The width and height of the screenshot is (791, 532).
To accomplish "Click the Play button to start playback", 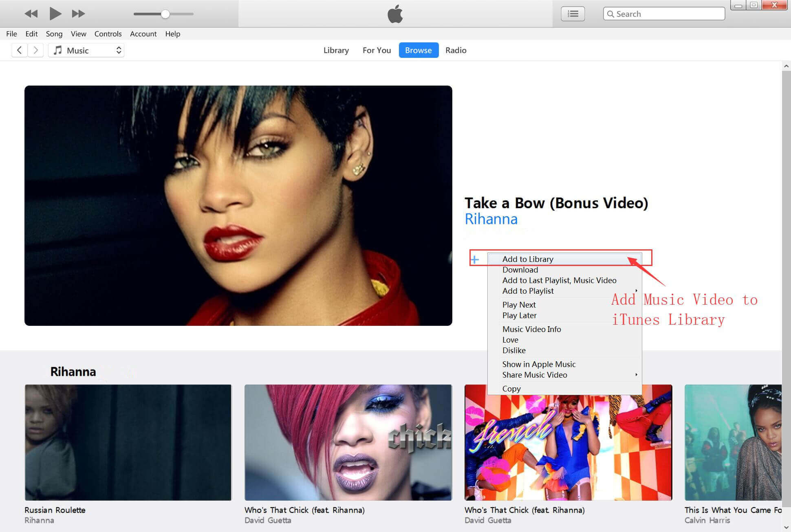I will coord(53,13).
